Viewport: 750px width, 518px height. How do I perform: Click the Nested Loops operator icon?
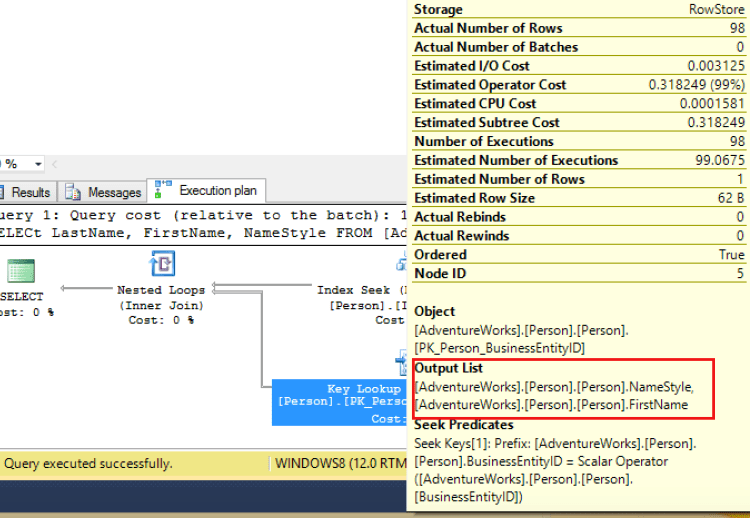click(162, 264)
